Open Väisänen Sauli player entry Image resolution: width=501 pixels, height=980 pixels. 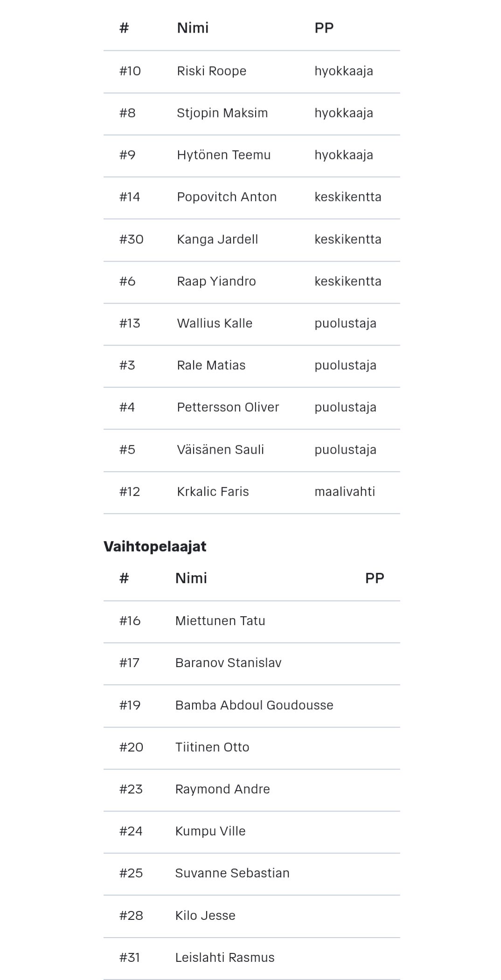[x=220, y=450]
